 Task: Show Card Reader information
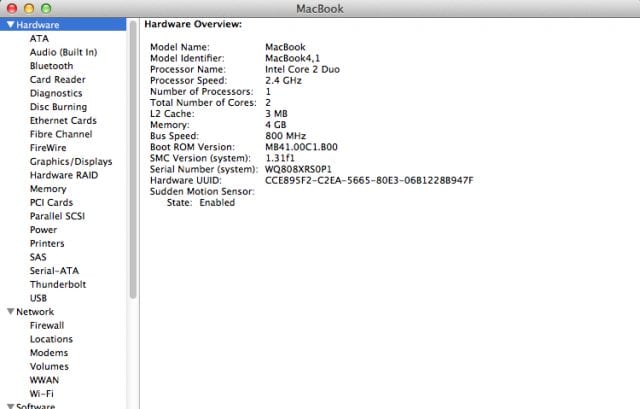coord(57,80)
